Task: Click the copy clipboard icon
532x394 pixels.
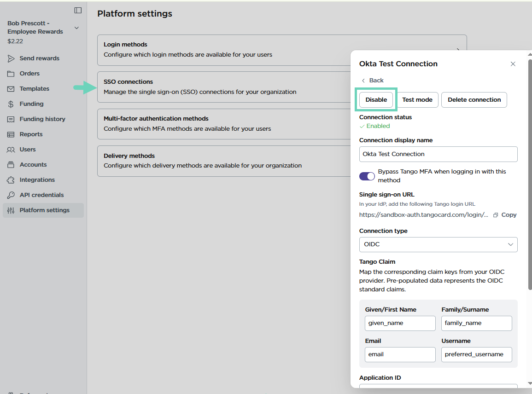Action: pos(496,215)
